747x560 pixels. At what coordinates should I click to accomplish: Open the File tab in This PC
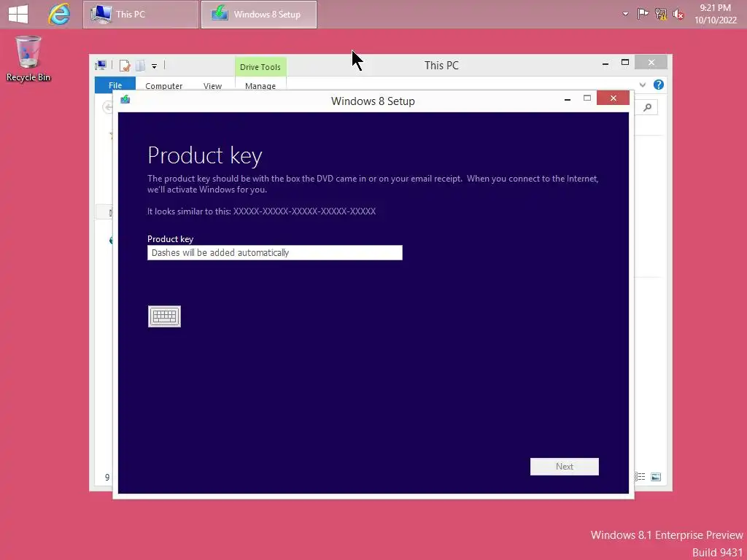point(115,85)
